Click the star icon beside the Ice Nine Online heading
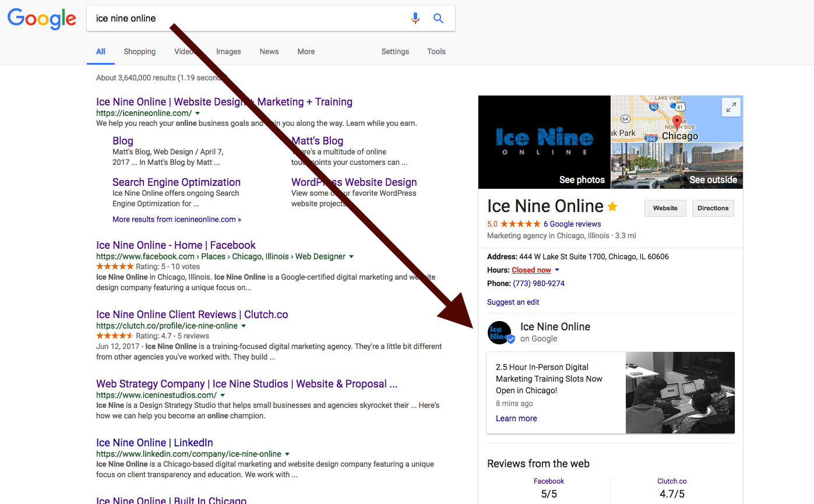 click(612, 205)
